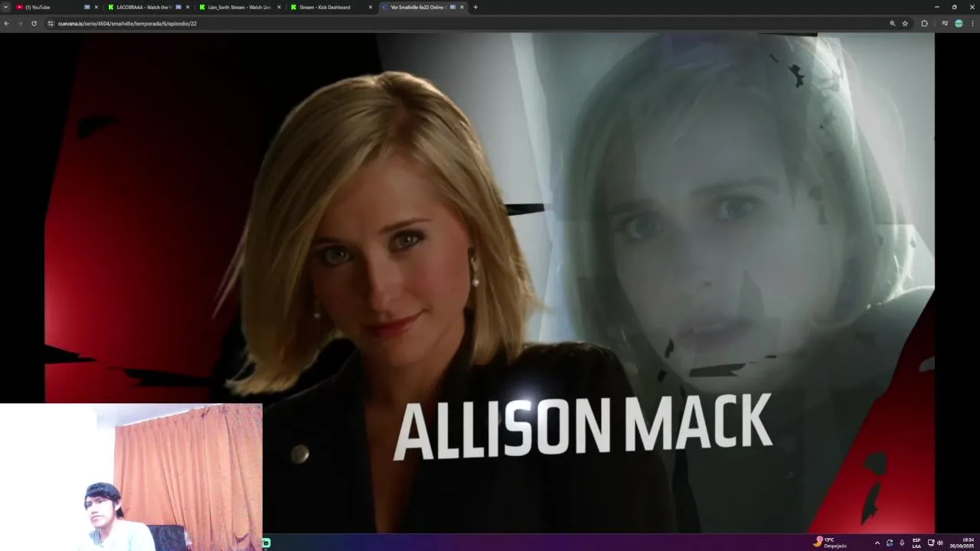Open the media controls icon
This screenshot has width=980, height=551.
tap(945, 24)
